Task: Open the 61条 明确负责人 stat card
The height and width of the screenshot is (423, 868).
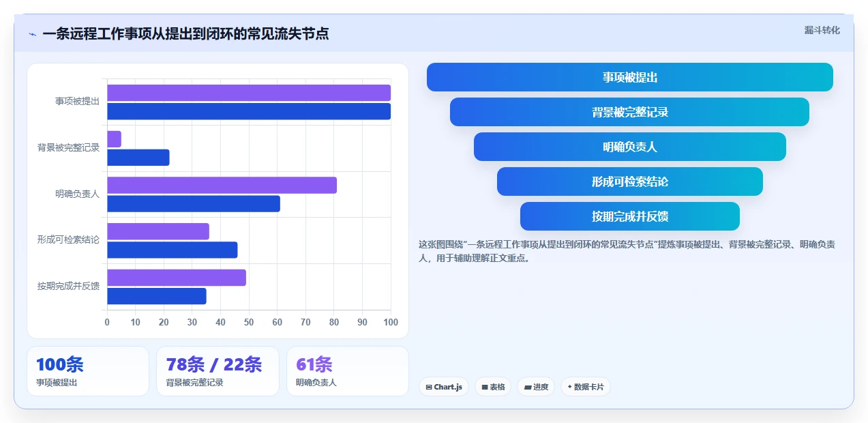Action: 348,371
